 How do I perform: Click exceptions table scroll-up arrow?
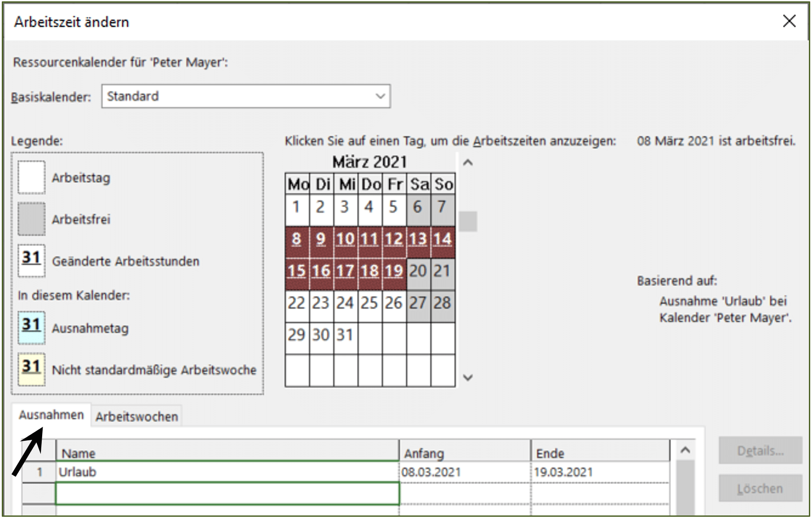[x=685, y=450]
